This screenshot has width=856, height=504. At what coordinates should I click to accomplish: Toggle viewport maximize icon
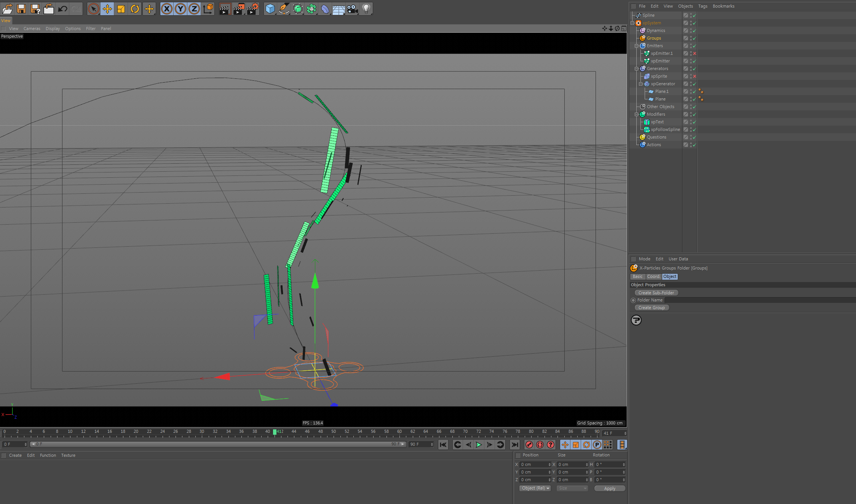[x=624, y=29]
